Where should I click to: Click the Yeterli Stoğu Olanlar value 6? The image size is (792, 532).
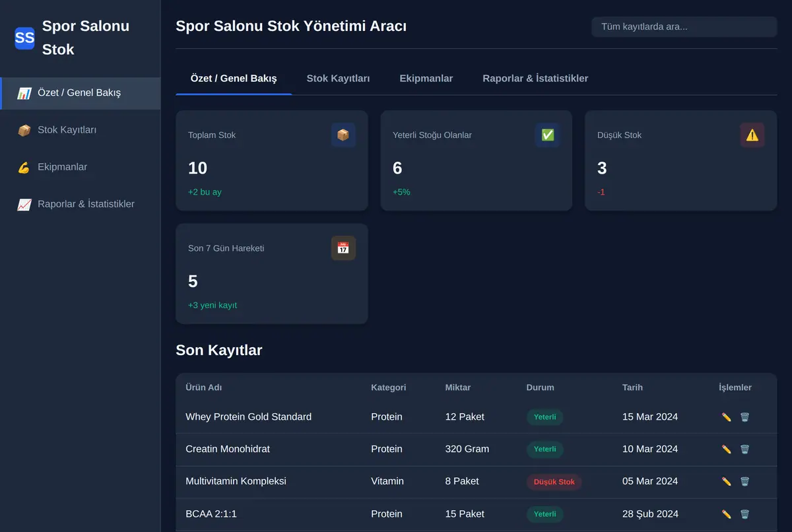click(x=397, y=168)
